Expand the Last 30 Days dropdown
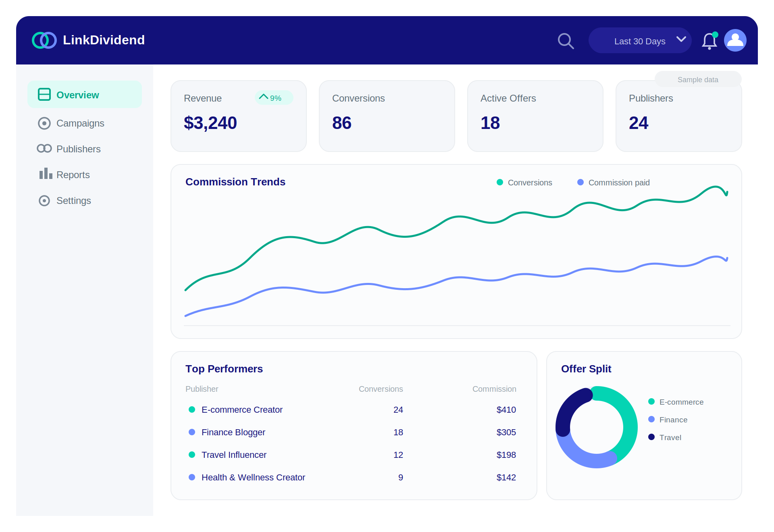The image size is (774, 532). (x=640, y=40)
